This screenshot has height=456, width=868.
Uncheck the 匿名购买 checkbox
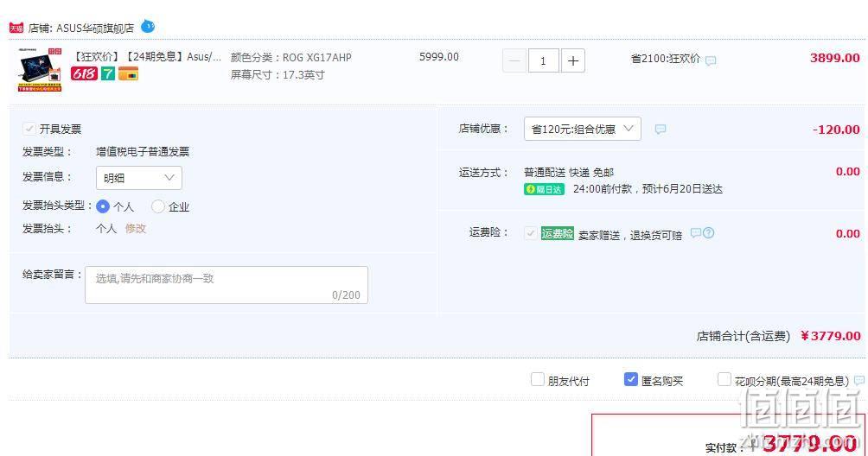tap(630, 379)
